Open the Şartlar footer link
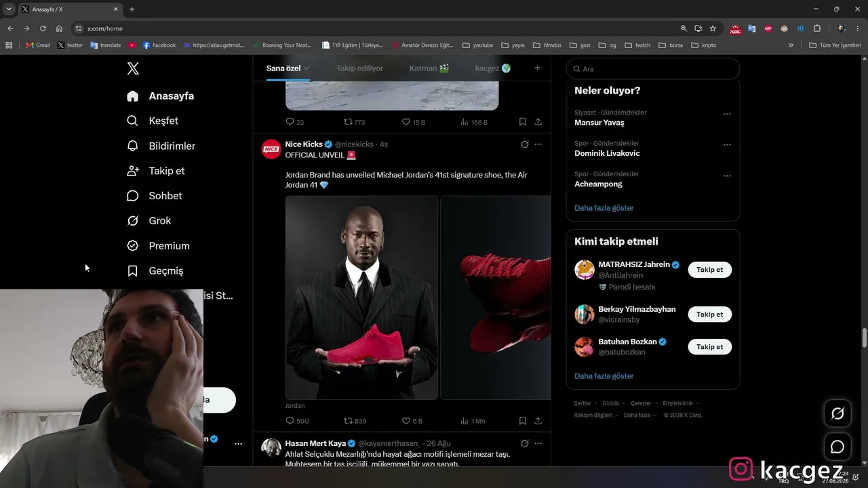Screen dimensions: 868x488 point(583,404)
